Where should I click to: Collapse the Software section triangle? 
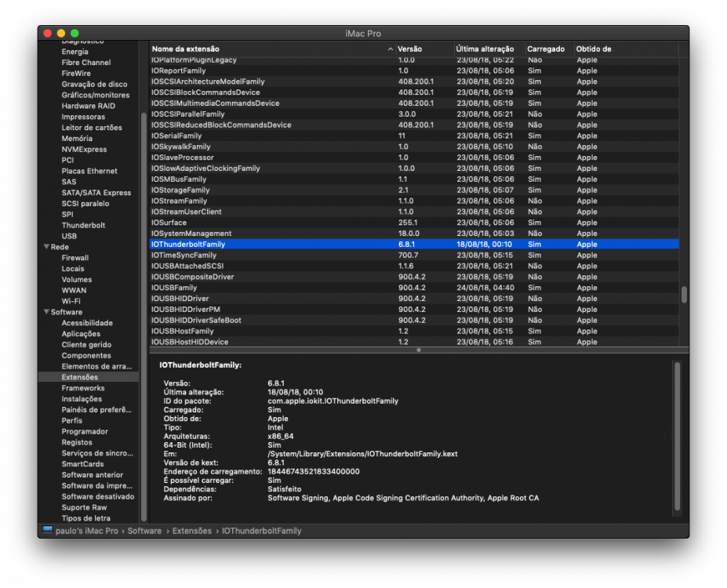click(46, 312)
